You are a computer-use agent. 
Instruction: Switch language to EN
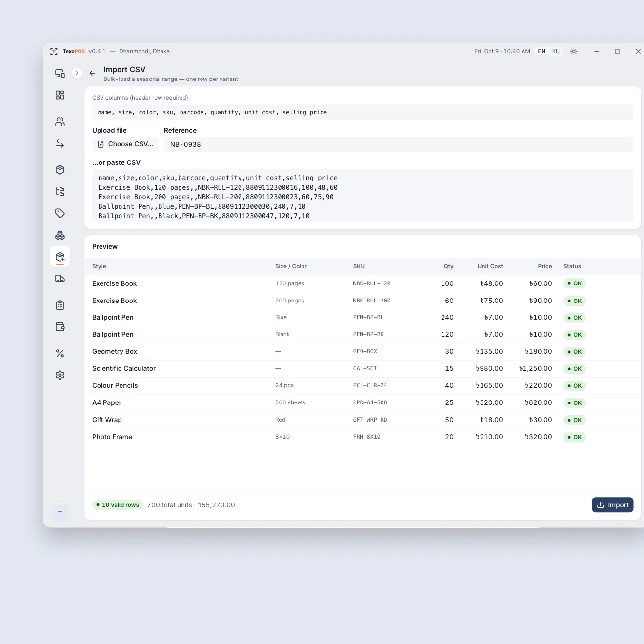542,51
